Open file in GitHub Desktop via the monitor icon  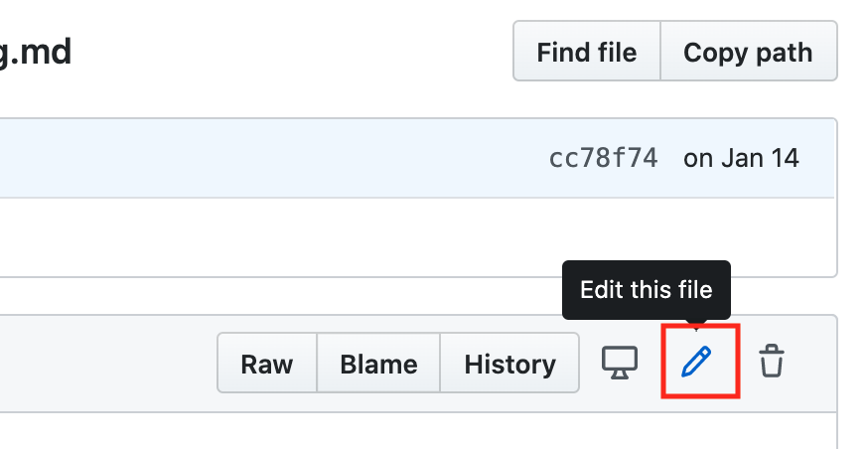620,363
